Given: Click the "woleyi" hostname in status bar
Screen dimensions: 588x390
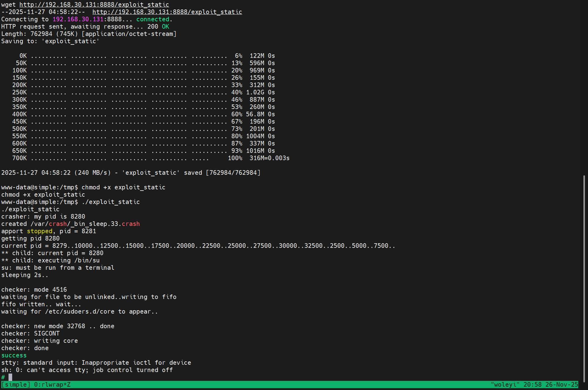Looking at the screenshot, I should 505,385.
